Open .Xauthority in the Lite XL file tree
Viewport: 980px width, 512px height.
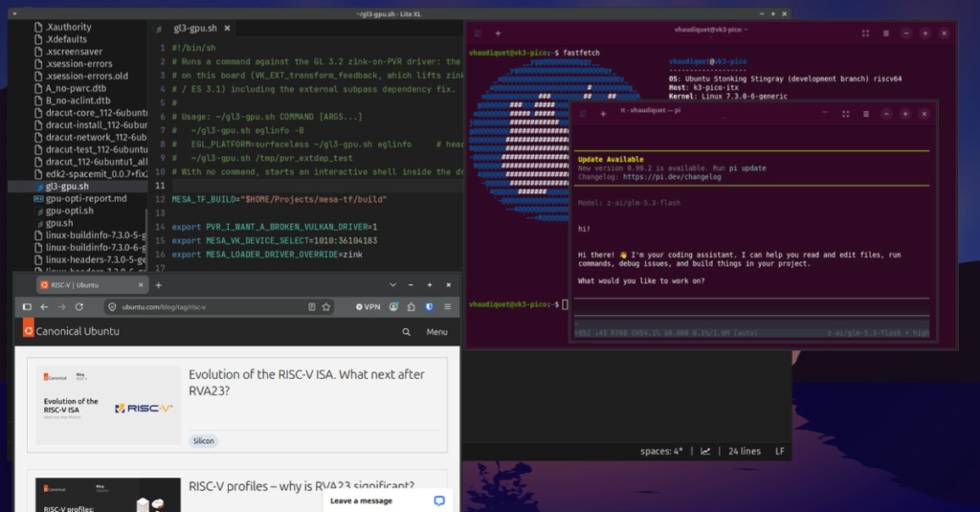[x=68, y=27]
